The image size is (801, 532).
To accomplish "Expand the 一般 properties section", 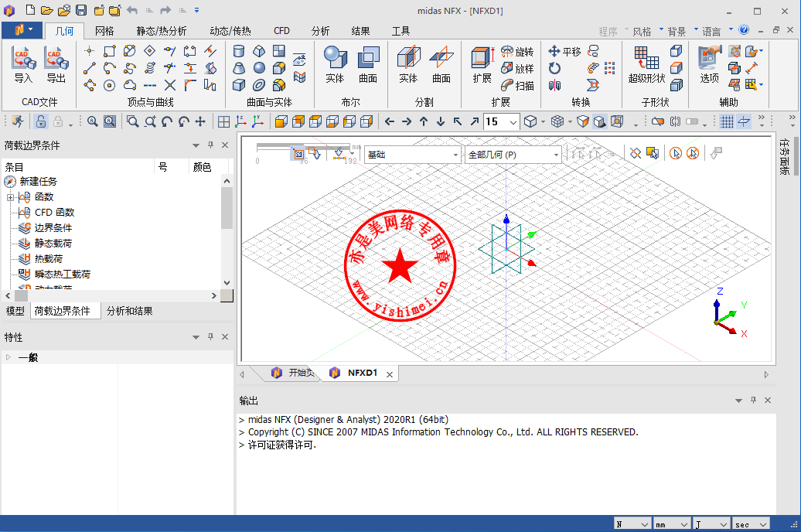I will (9, 357).
